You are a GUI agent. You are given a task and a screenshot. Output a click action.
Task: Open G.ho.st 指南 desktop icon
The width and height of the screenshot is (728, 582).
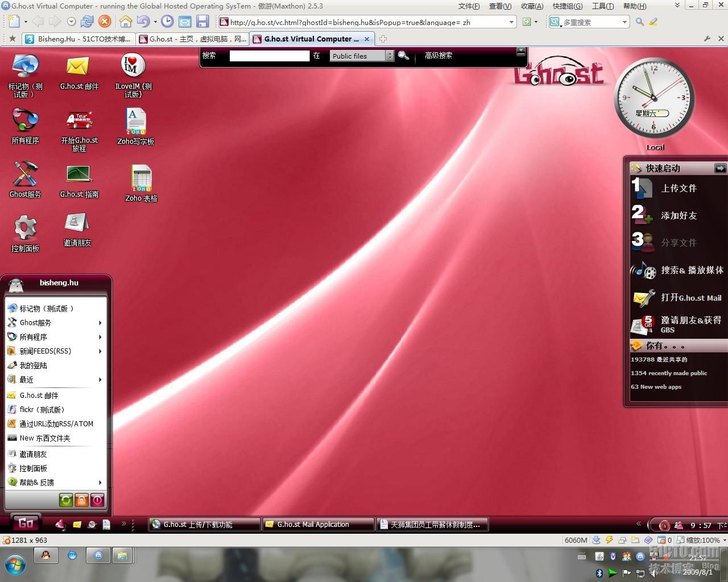[x=79, y=181]
